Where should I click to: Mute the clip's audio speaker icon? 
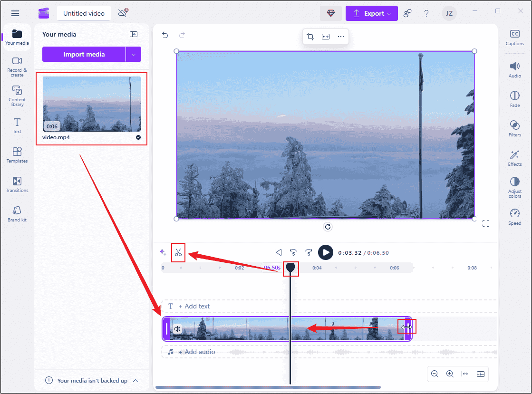tap(177, 329)
